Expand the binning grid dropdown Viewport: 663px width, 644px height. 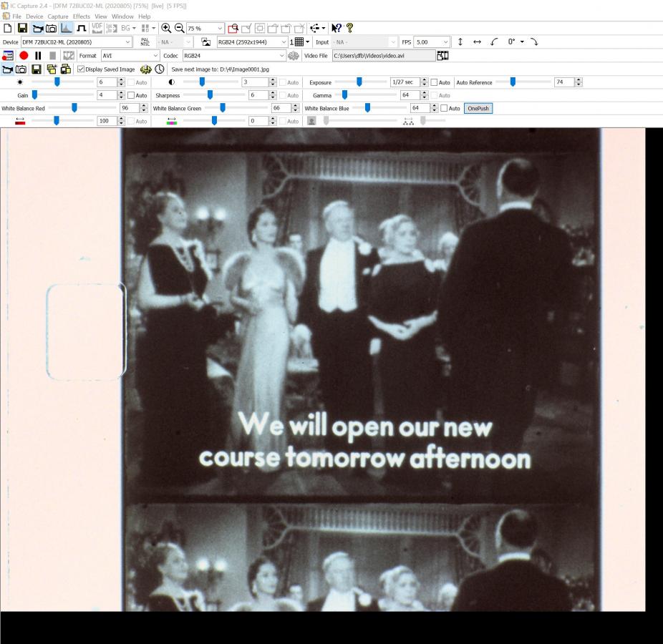(x=307, y=42)
